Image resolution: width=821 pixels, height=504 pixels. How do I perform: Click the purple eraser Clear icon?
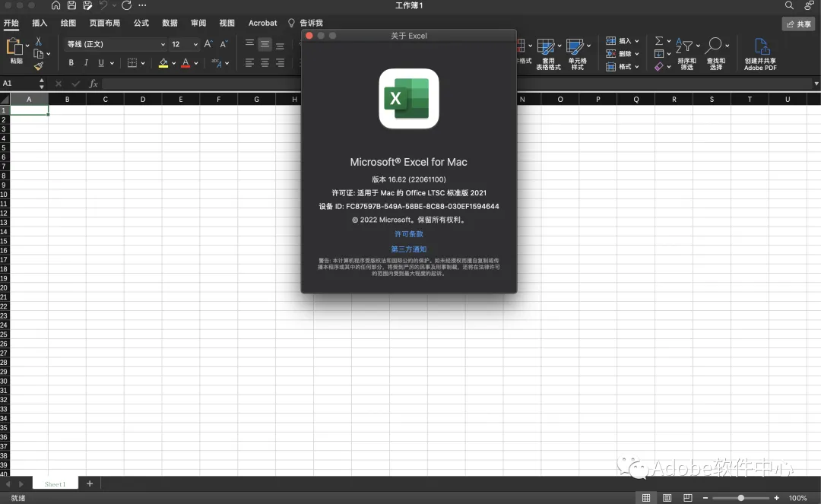pyautogui.click(x=659, y=66)
